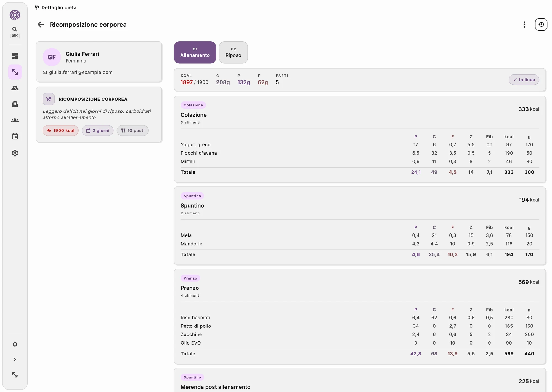The width and height of the screenshot is (552, 392).
Task: Open the two-person clients icon
Action: (x=15, y=88)
